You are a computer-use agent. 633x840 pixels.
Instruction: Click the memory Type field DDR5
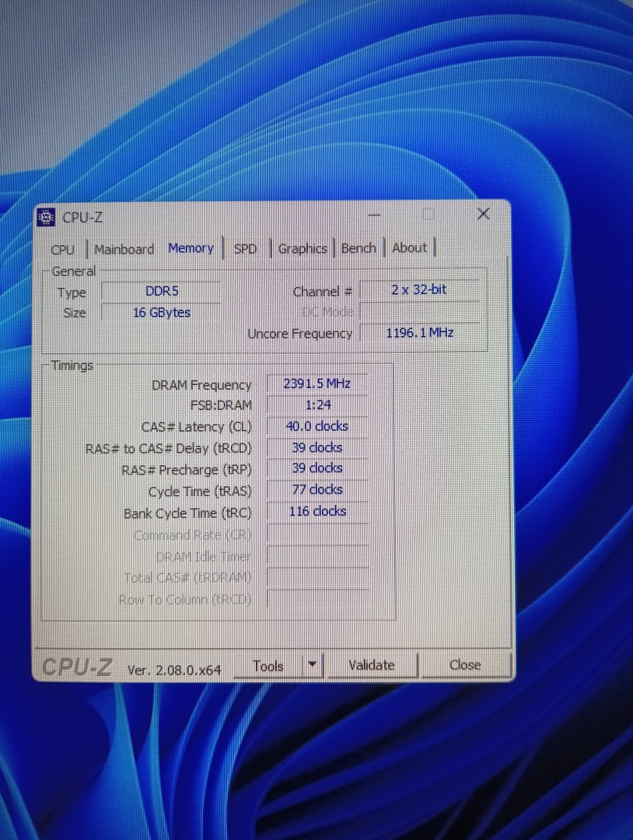(x=161, y=292)
